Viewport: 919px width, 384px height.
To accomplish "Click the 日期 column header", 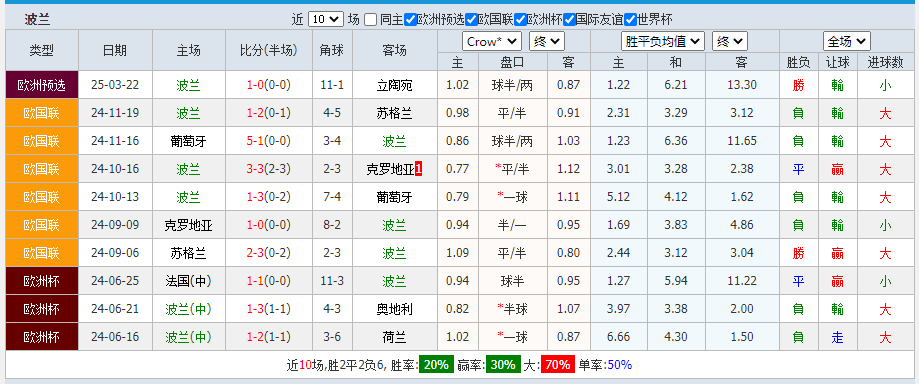I will click(115, 50).
